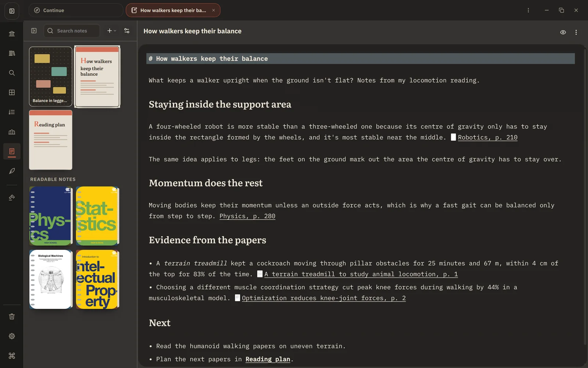Viewport: 588px width, 368px height.
Task: Open the title bar three-dot menu
Action: 528,10
